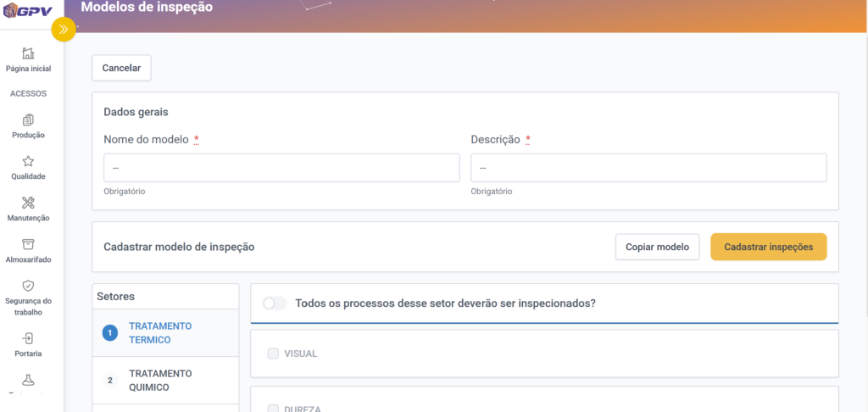The image size is (868, 412).
Task: Click Produção menu label
Action: coord(28,135)
